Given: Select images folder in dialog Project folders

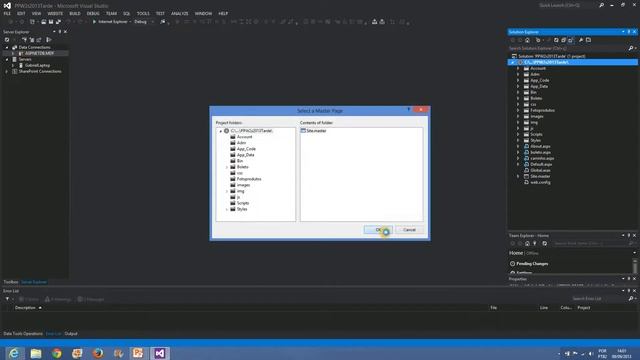Looking at the screenshot, I should point(243,185).
